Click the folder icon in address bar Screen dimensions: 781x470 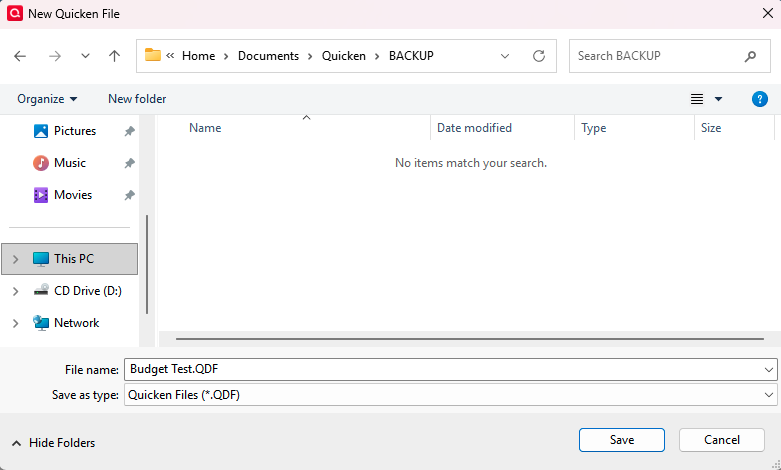[x=152, y=55]
